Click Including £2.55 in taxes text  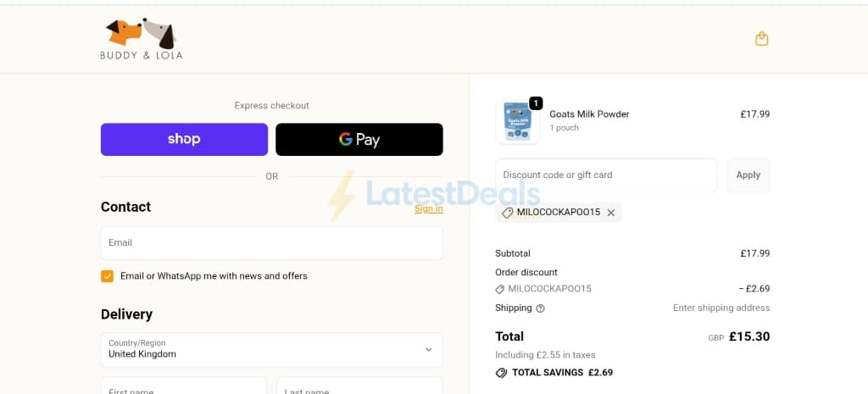coord(545,355)
